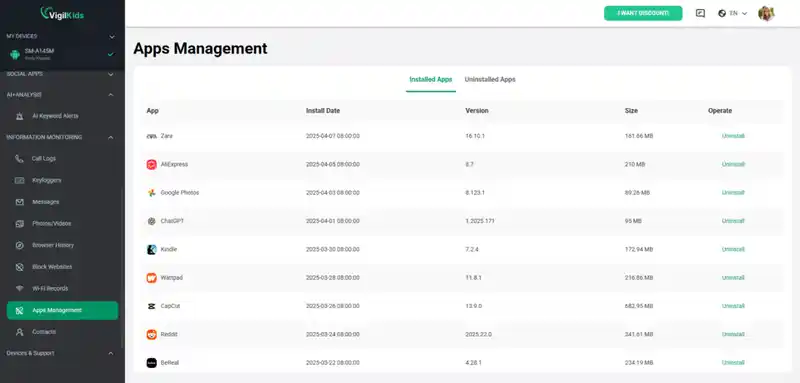Screen dimensions: 800x383
Task: Click the Photos/Videos gallery icon
Action: [x=19, y=223]
